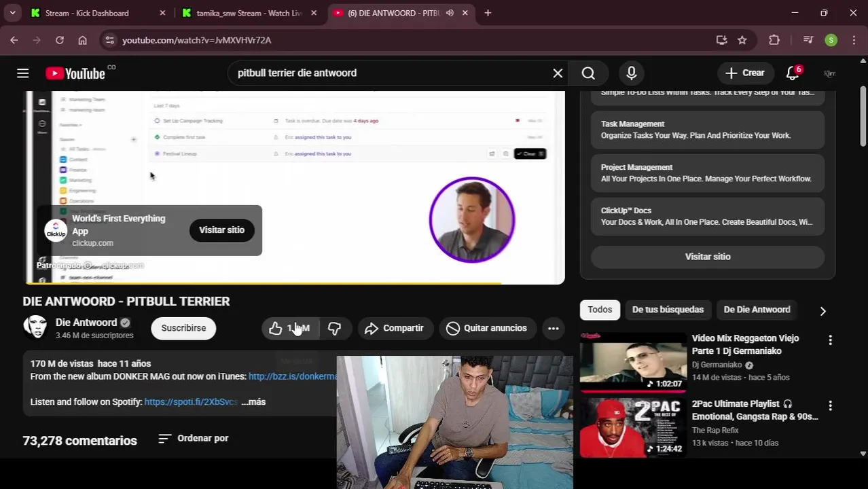Open the Task Management ad link

click(708, 130)
